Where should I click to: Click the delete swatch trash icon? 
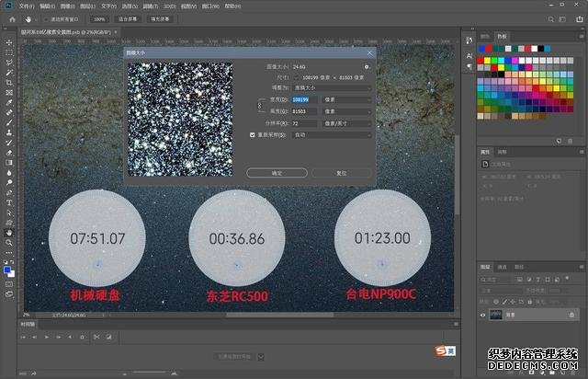570,141
